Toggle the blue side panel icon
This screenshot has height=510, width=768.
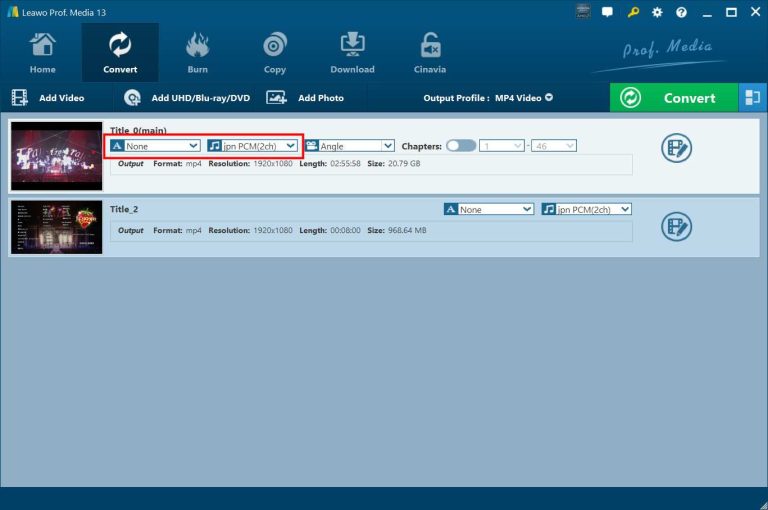(753, 98)
